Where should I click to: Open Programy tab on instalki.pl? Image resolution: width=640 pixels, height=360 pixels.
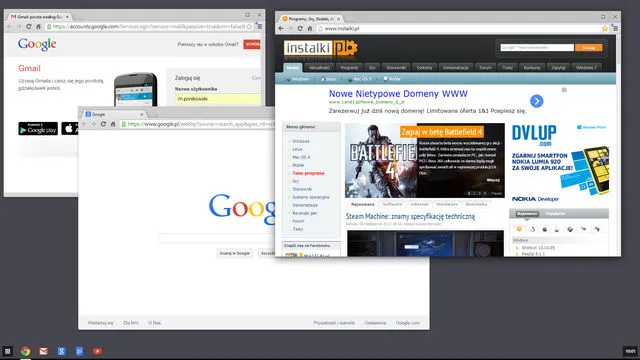tap(349, 68)
